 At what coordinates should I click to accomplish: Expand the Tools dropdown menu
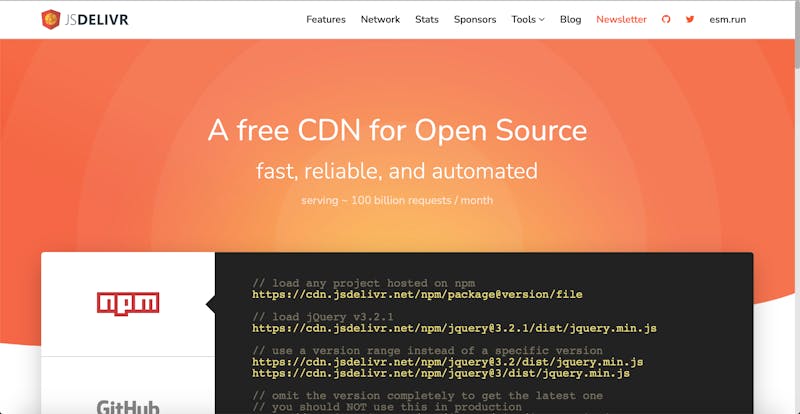tap(528, 19)
